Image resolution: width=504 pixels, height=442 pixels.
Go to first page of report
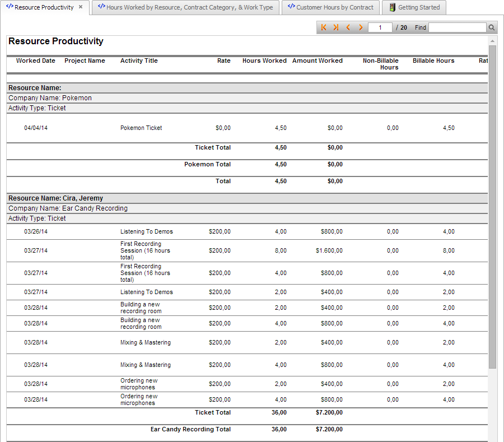(x=324, y=27)
